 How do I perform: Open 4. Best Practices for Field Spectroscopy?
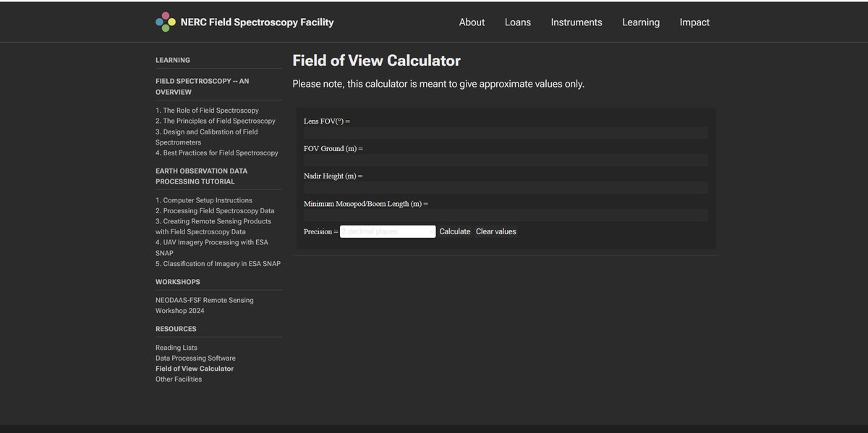[x=217, y=153]
